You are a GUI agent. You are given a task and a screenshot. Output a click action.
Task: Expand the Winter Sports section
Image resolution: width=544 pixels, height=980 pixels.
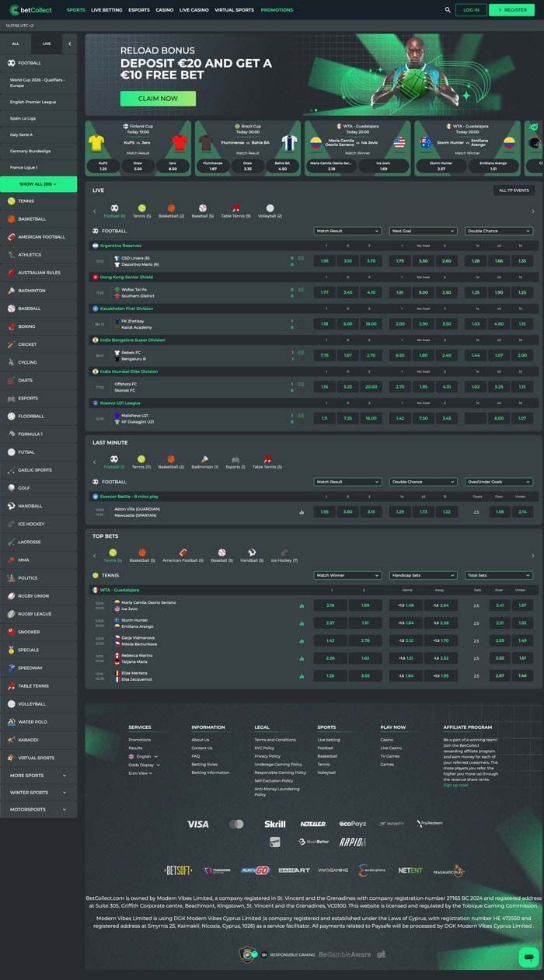click(x=38, y=793)
